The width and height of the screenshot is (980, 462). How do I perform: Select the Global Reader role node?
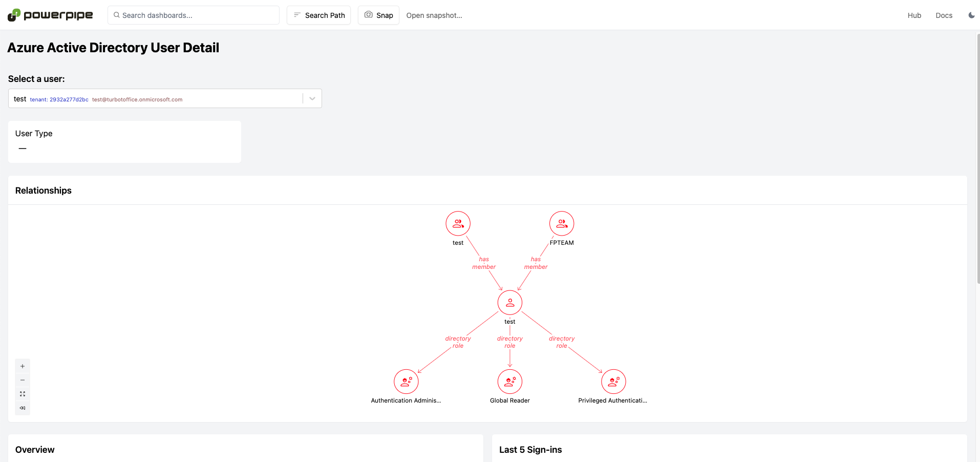pyautogui.click(x=510, y=382)
